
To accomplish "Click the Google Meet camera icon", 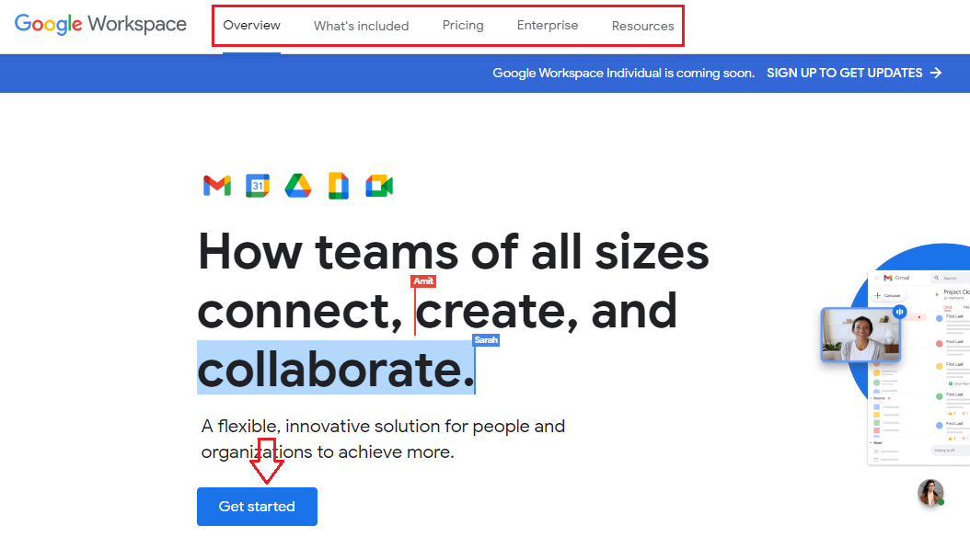I will point(379,186).
